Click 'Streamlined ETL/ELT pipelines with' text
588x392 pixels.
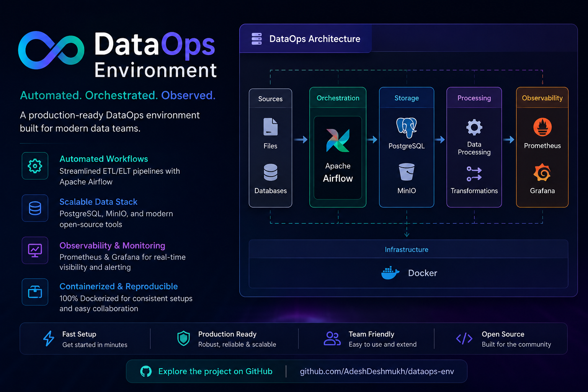119,171
